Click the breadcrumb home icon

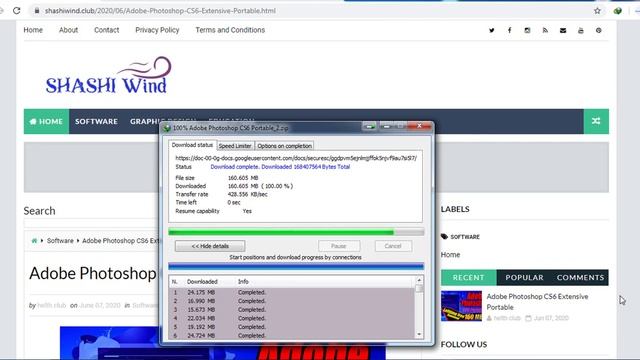coord(34,241)
